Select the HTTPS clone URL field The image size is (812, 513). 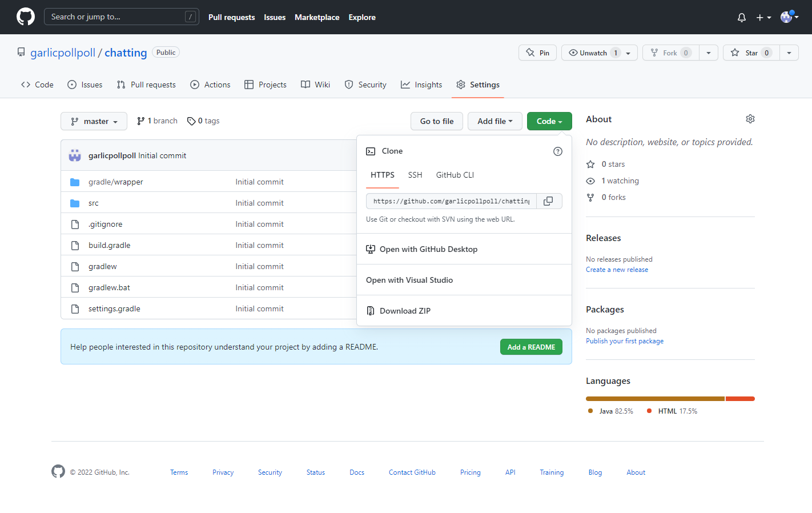tap(451, 201)
